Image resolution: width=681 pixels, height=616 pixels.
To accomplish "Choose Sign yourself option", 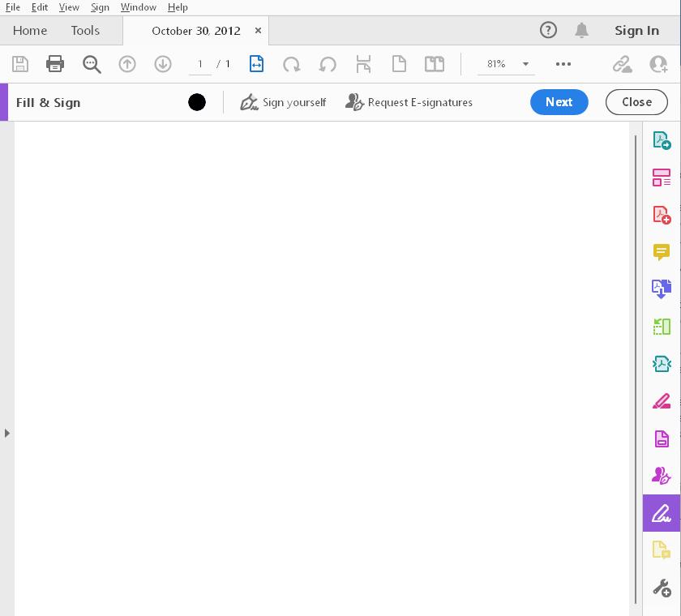I will [283, 102].
